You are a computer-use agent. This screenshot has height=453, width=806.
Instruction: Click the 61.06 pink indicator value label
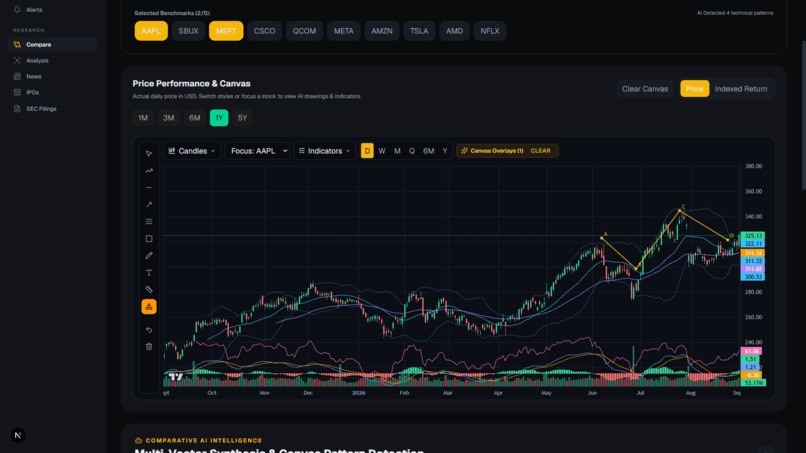(751, 351)
